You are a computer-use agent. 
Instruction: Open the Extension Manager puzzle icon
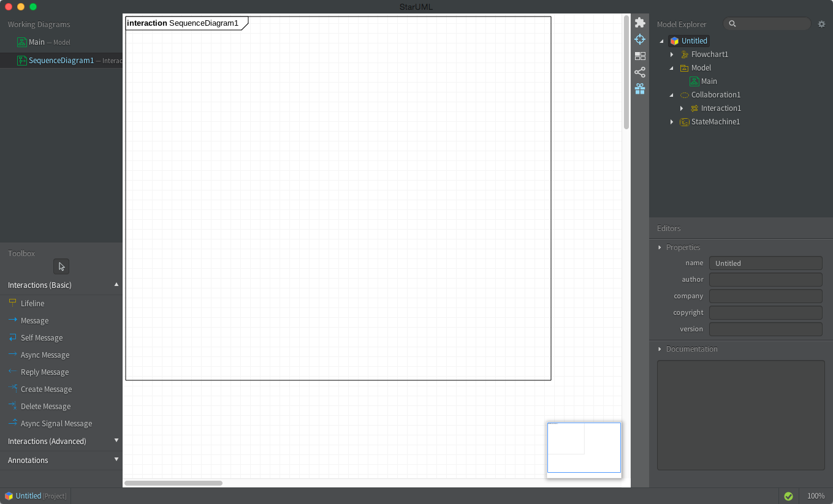click(640, 23)
